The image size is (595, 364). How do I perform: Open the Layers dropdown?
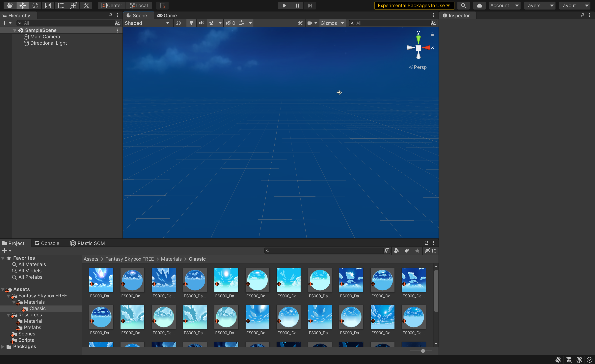pyautogui.click(x=539, y=5)
